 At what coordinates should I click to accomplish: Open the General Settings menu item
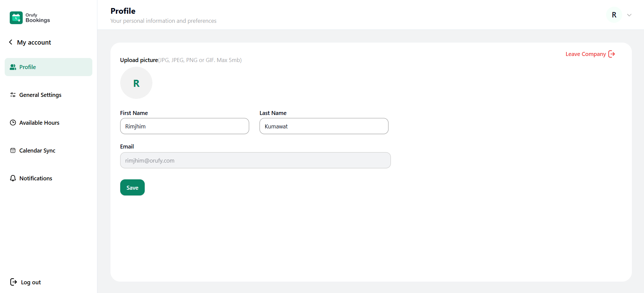40,95
